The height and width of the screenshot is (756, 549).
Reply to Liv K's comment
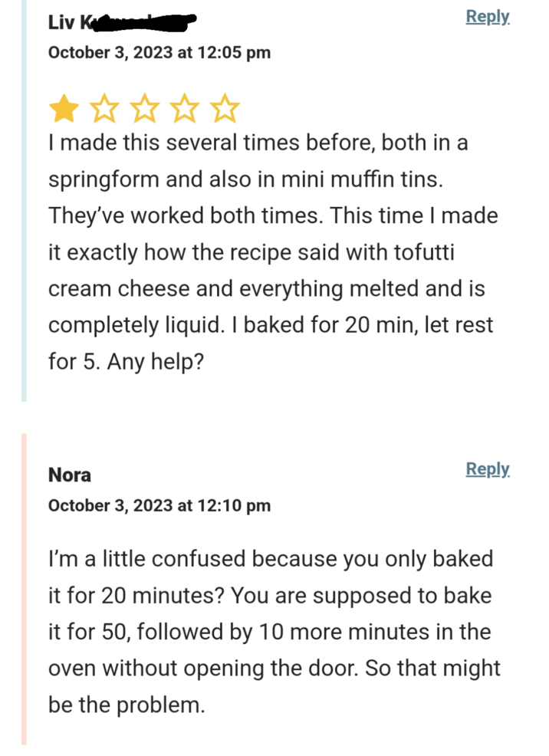pyautogui.click(x=487, y=17)
